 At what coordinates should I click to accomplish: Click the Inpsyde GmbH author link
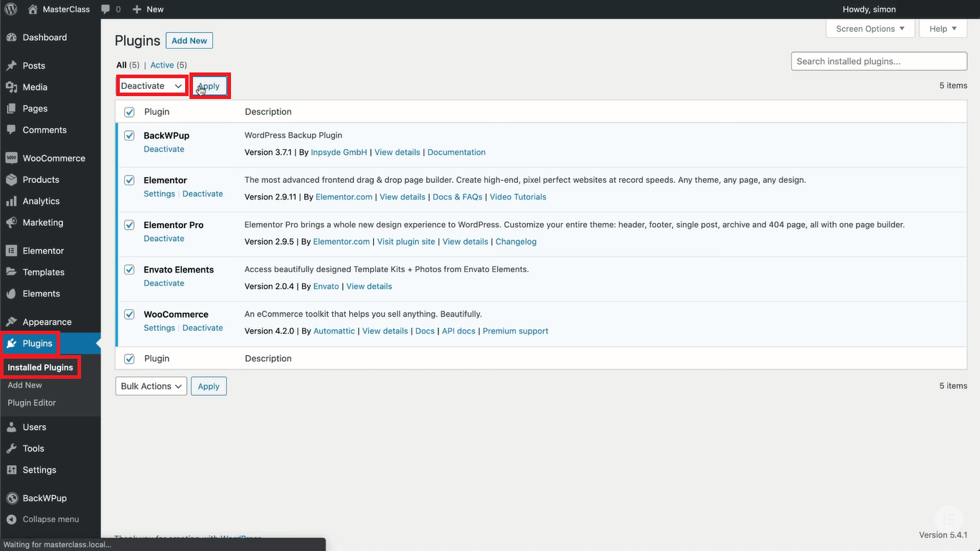click(339, 152)
